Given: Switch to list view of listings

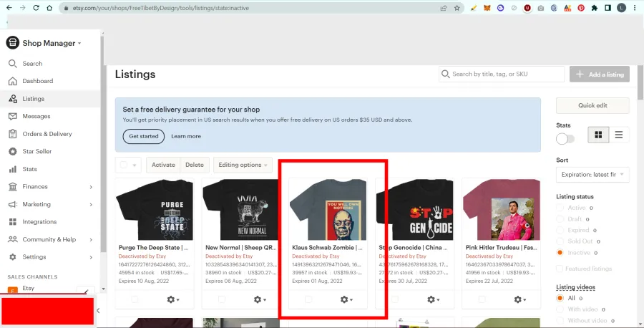Looking at the screenshot, I should (619, 135).
